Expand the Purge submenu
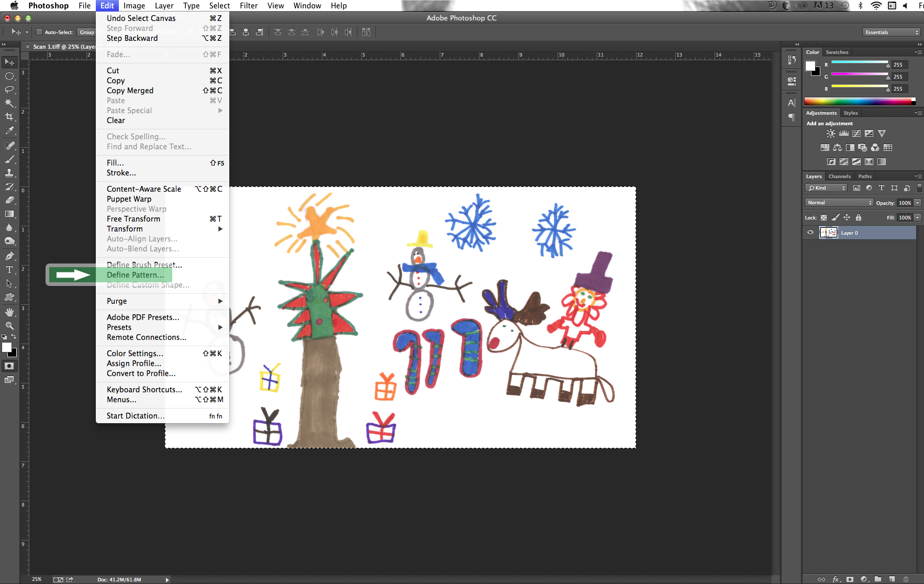 point(162,301)
